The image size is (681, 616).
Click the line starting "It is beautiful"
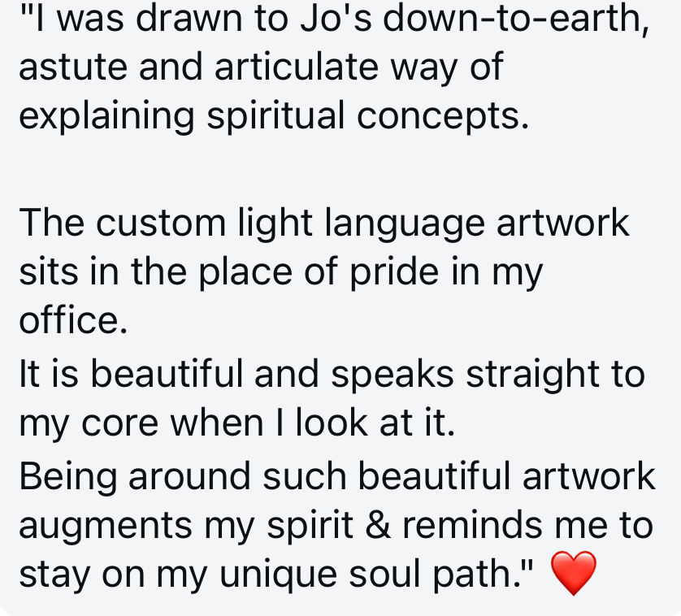click(332, 375)
